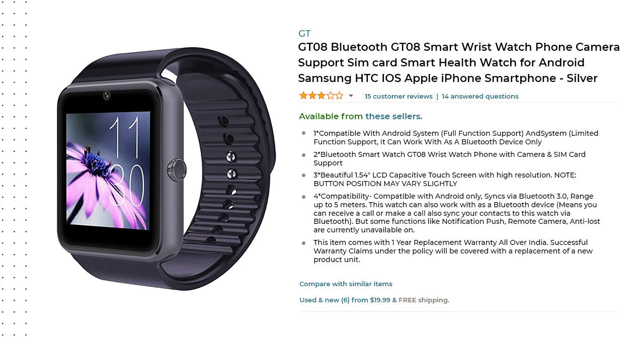
Task: Click the GT08 Bluetooth product title
Action: click(459, 63)
